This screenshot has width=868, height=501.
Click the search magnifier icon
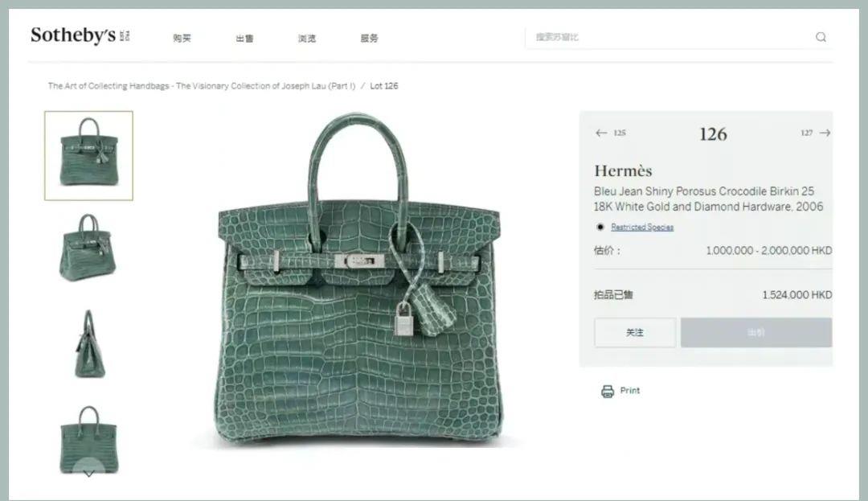821,37
